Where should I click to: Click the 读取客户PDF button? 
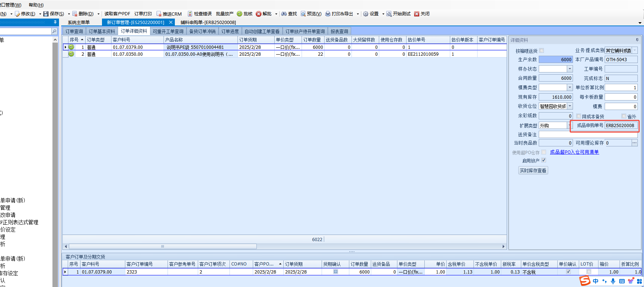(117, 14)
